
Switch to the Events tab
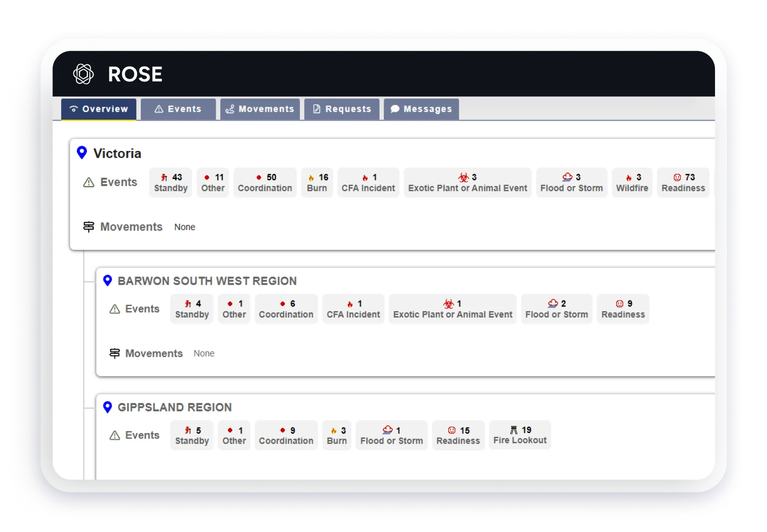(x=178, y=109)
